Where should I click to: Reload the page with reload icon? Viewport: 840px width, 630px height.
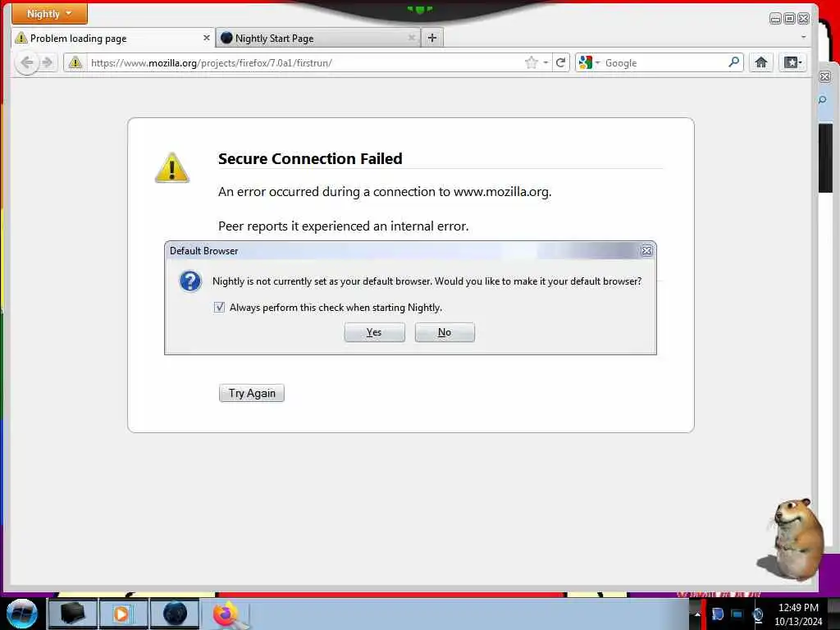point(561,62)
